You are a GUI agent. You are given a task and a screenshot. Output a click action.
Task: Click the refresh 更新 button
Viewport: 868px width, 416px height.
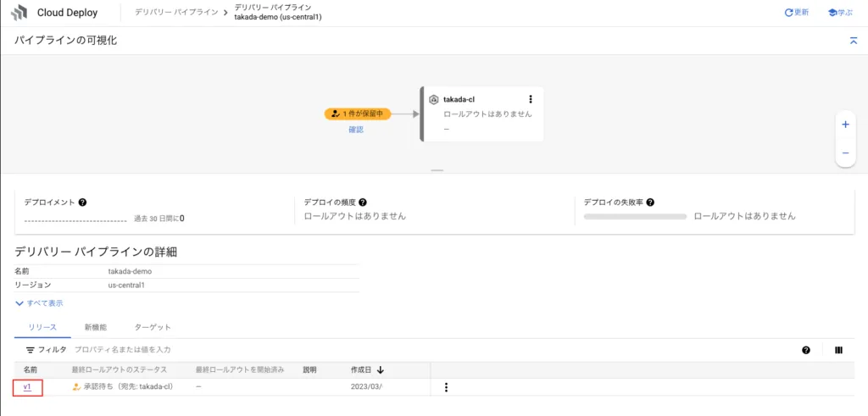point(797,12)
